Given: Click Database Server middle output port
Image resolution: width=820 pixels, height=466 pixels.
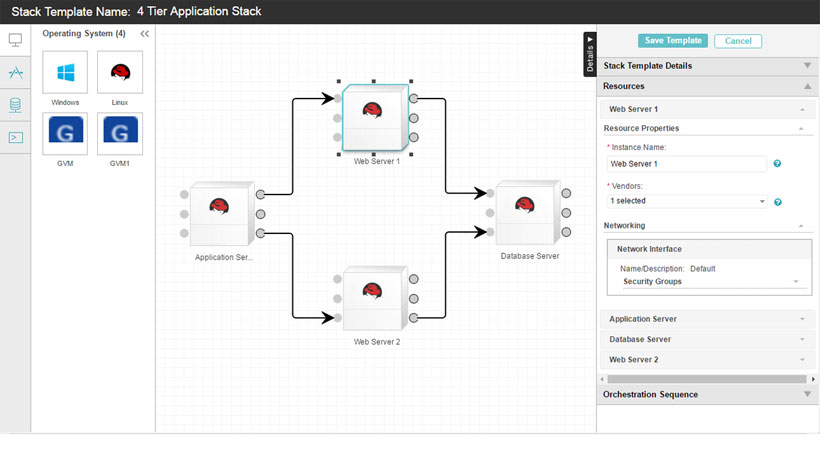Looking at the screenshot, I should 566,213.
